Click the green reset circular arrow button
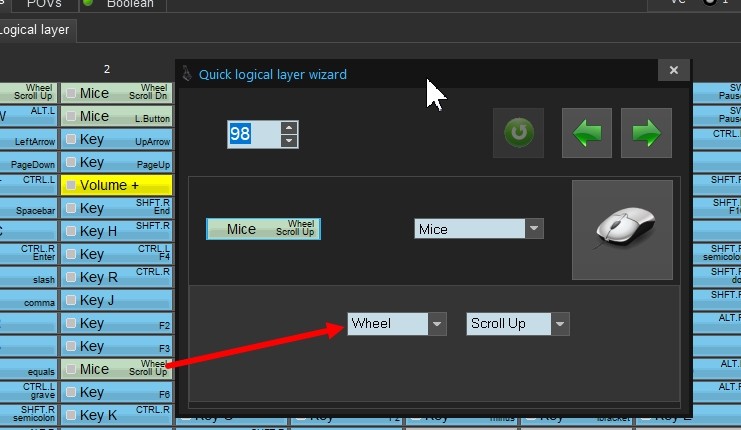The image size is (741, 430). 518,133
